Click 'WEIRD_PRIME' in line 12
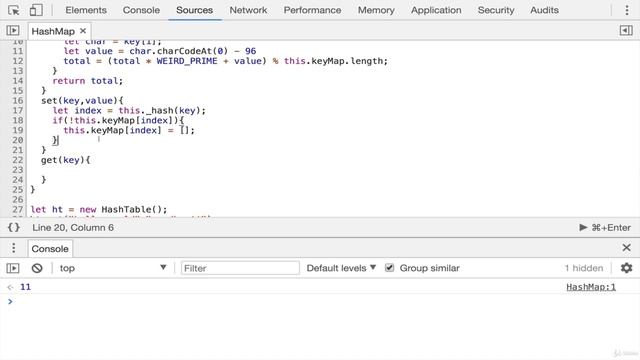This screenshot has width=640, height=360. [x=187, y=61]
